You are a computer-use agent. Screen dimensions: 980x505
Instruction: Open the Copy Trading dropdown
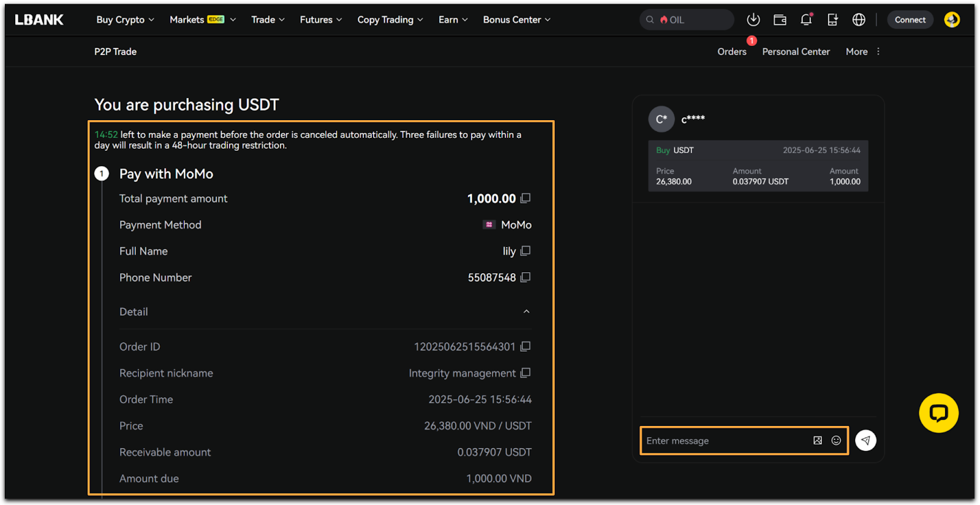click(x=390, y=20)
